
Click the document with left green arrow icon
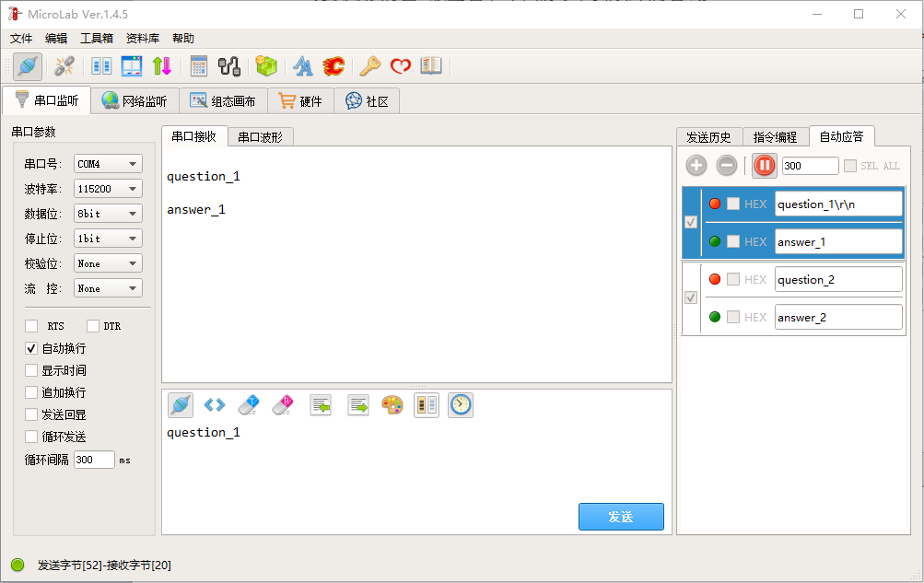click(x=321, y=405)
